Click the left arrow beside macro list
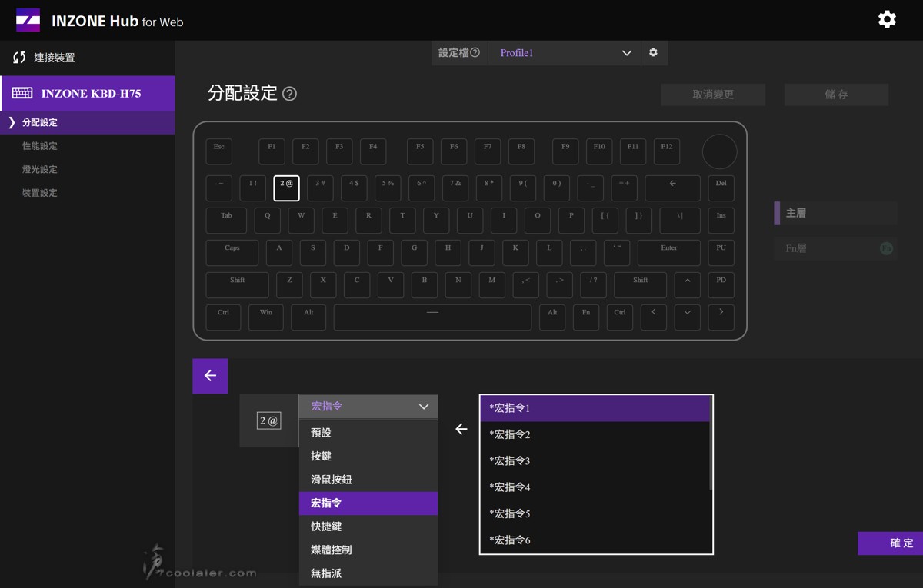The image size is (923, 588). tap(461, 429)
